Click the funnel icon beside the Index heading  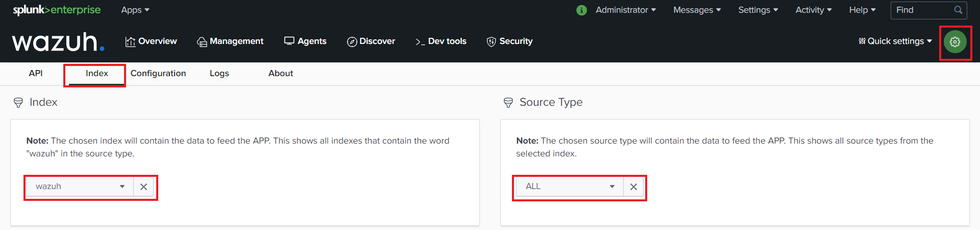point(18,103)
